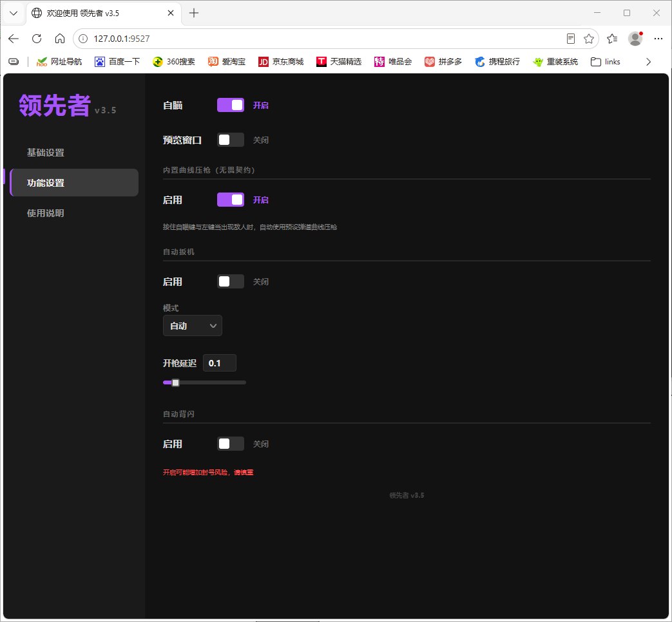Click the address bar URL 127.0.0.1:9527
Image resolution: width=672 pixels, height=622 pixels.
click(122, 39)
